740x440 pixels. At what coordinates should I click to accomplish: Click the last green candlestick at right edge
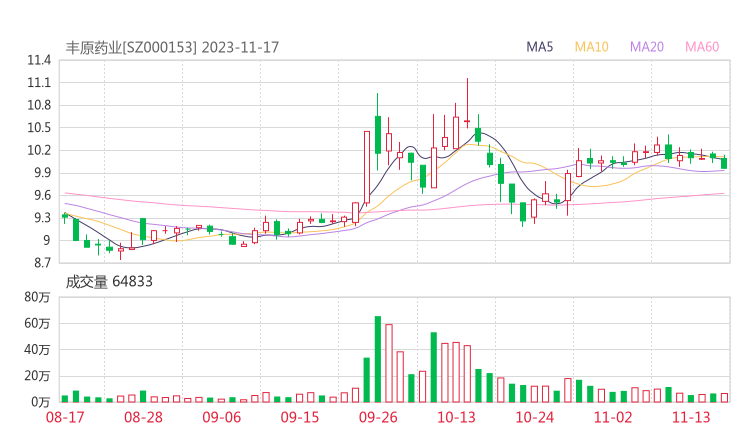[x=724, y=163]
